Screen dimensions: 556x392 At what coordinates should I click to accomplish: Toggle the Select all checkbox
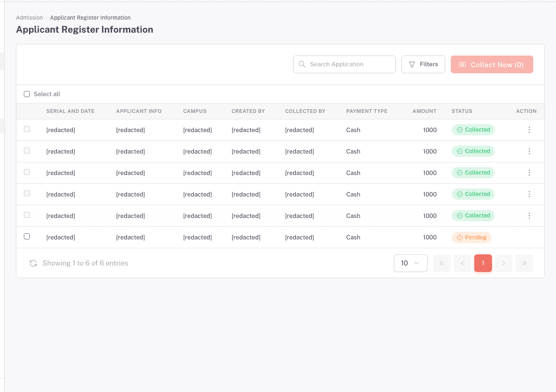coord(27,94)
